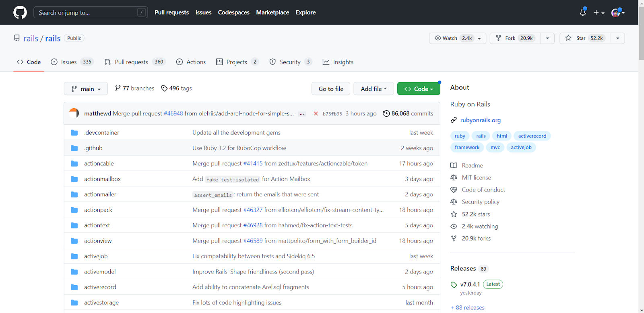644x313 pixels.
Task: Open the .github folder
Action: (93, 148)
